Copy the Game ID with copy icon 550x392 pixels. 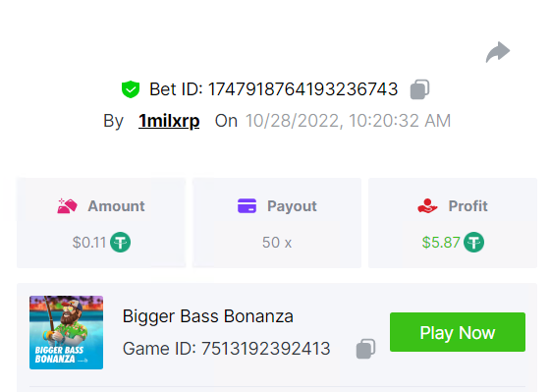(x=365, y=349)
